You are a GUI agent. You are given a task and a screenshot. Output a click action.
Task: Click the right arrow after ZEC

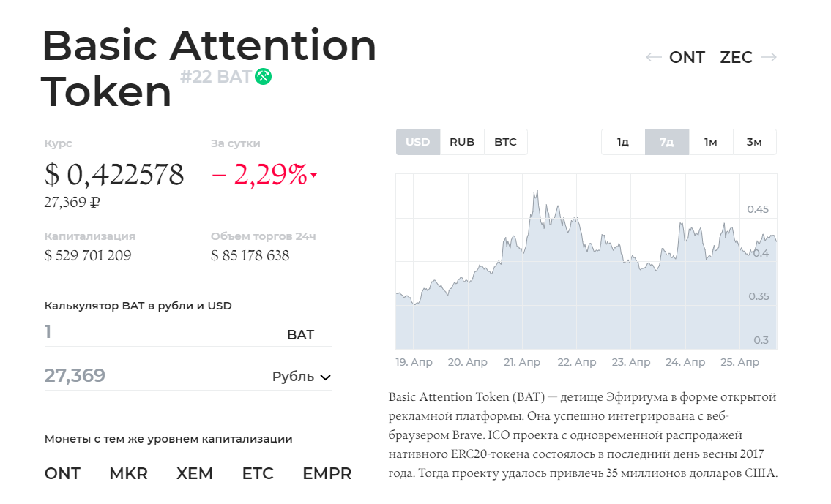tap(769, 57)
